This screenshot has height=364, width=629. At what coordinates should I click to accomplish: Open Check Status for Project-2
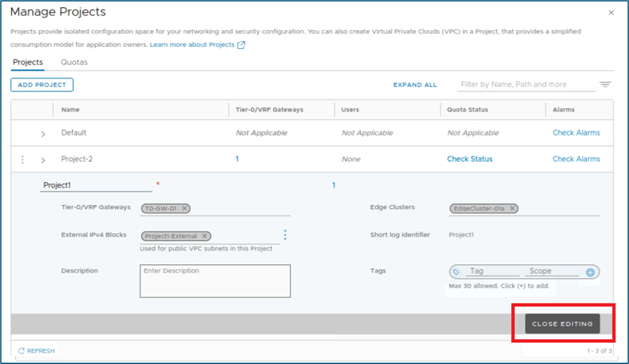pyautogui.click(x=469, y=159)
